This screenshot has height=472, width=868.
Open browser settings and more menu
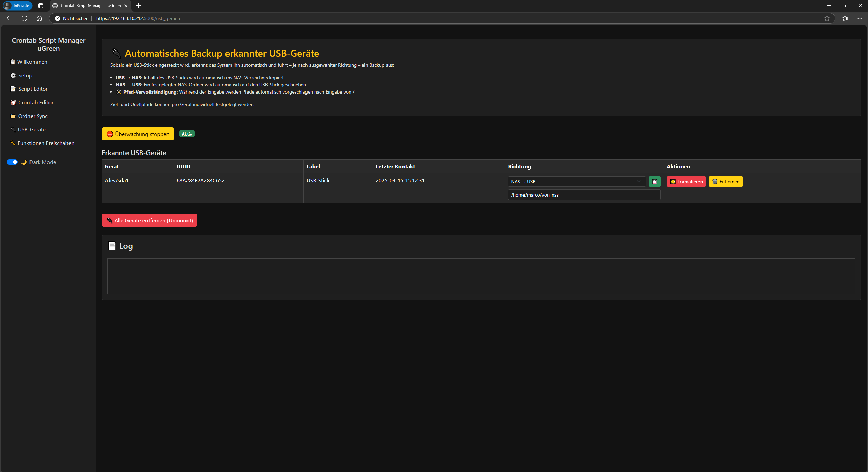click(860, 18)
